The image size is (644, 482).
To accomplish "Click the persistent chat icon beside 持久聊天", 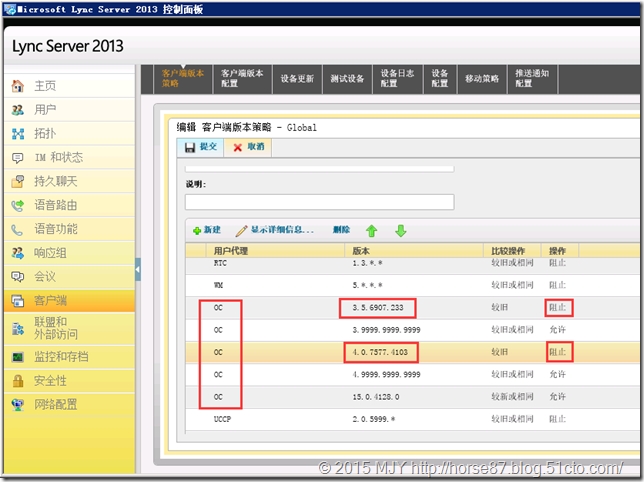I will (18, 181).
